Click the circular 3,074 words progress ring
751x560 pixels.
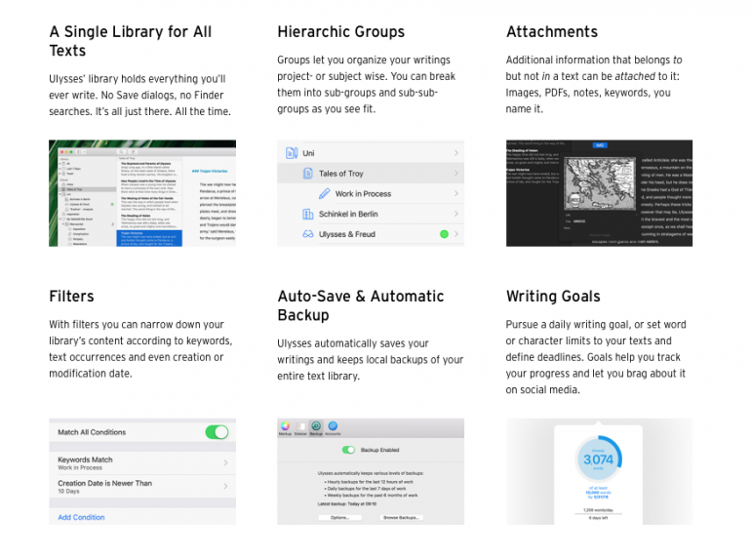(598, 460)
